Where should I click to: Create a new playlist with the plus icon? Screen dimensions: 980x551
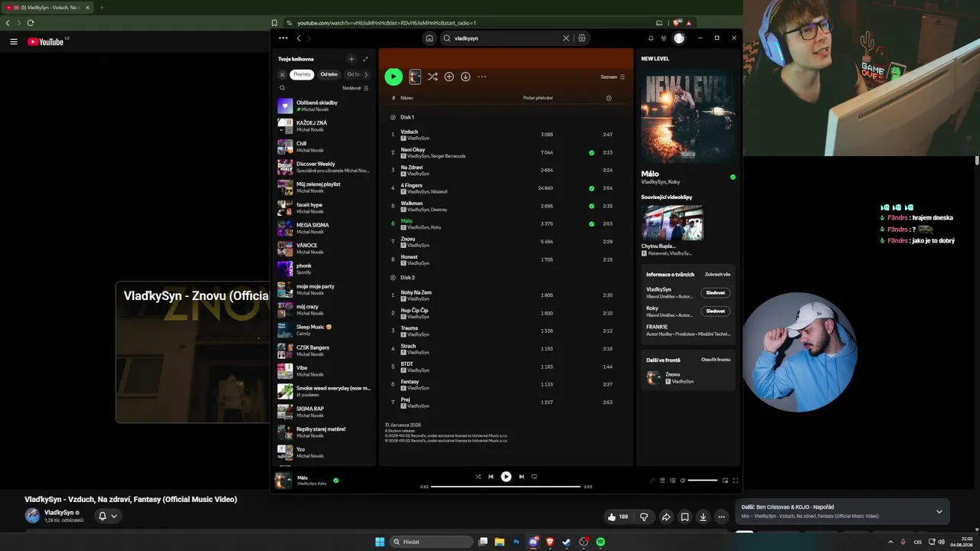click(x=351, y=59)
